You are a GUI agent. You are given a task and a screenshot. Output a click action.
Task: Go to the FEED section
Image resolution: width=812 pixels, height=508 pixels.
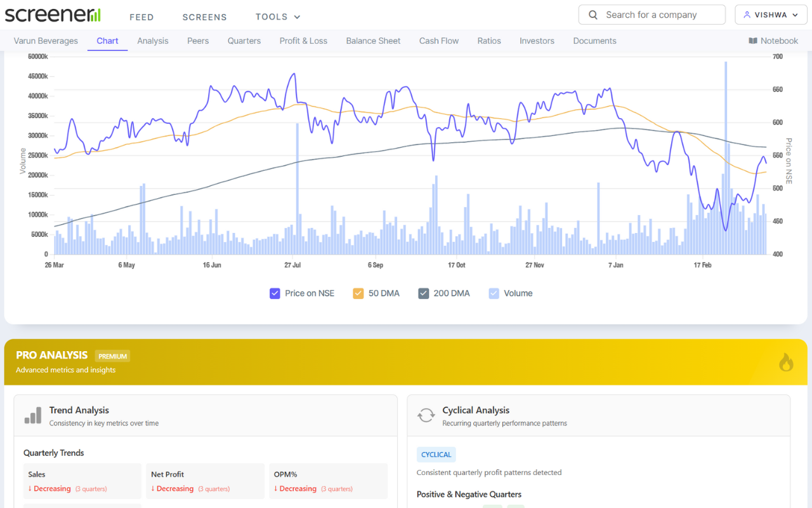(x=141, y=17)
